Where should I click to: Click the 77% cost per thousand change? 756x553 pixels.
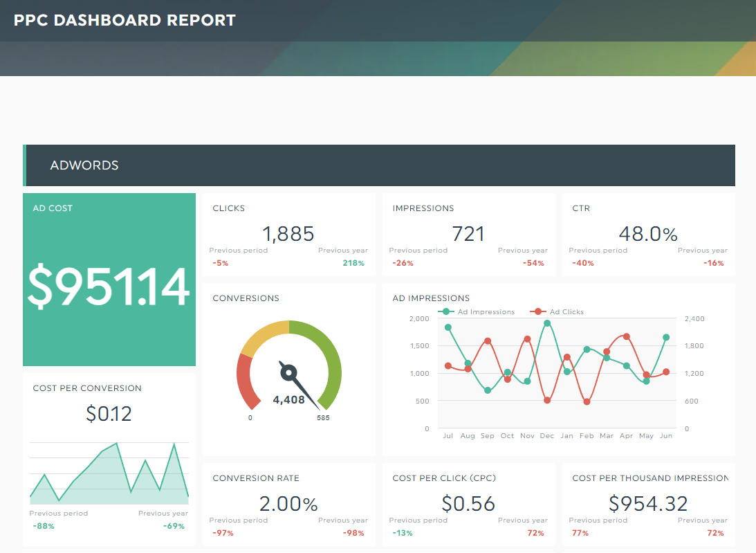tap(580, 533)
